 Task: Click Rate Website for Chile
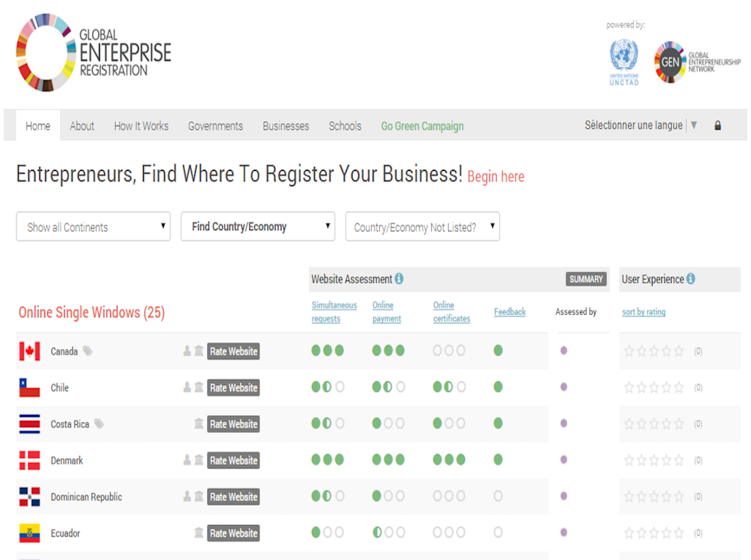234,388
